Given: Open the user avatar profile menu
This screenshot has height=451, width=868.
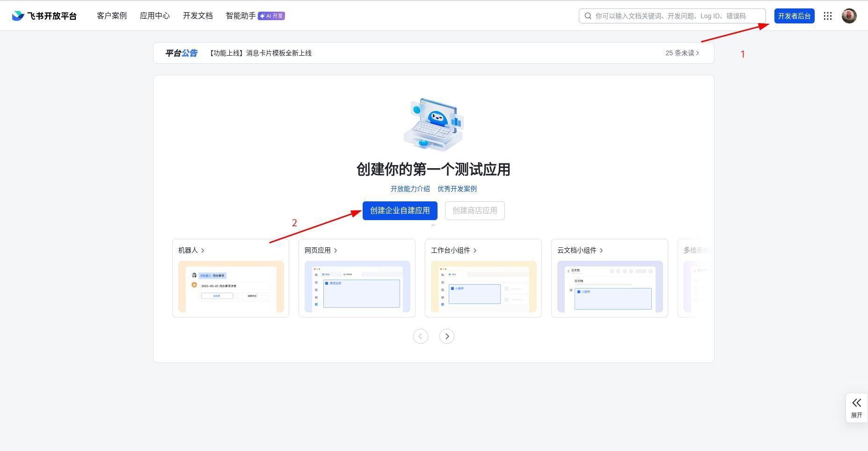Looking at the screenshot, I should (849, 16).
